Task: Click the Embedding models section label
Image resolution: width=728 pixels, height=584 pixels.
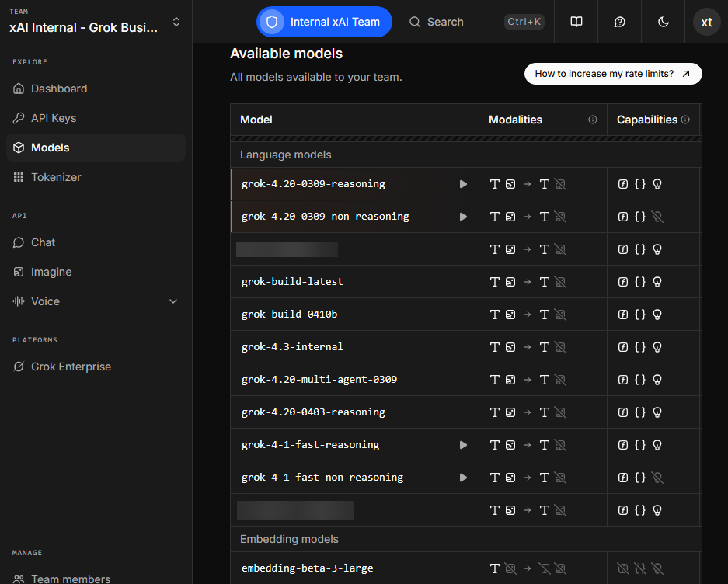Action: tap(289, 539)
